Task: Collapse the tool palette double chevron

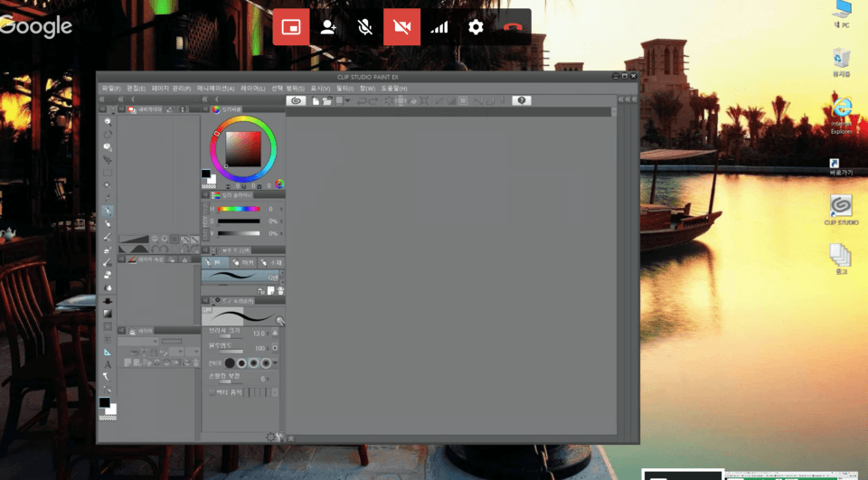Action: (102, 99)
